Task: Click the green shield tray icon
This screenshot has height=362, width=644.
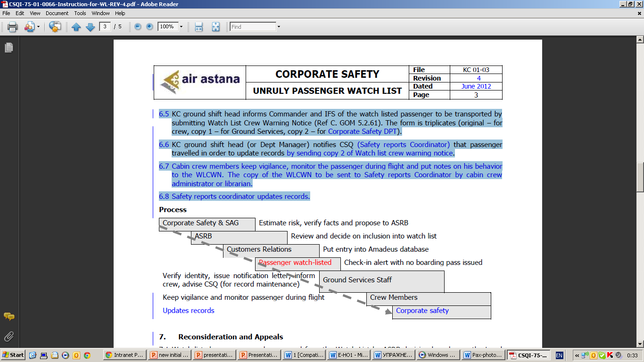Action: tap(602, 355)
